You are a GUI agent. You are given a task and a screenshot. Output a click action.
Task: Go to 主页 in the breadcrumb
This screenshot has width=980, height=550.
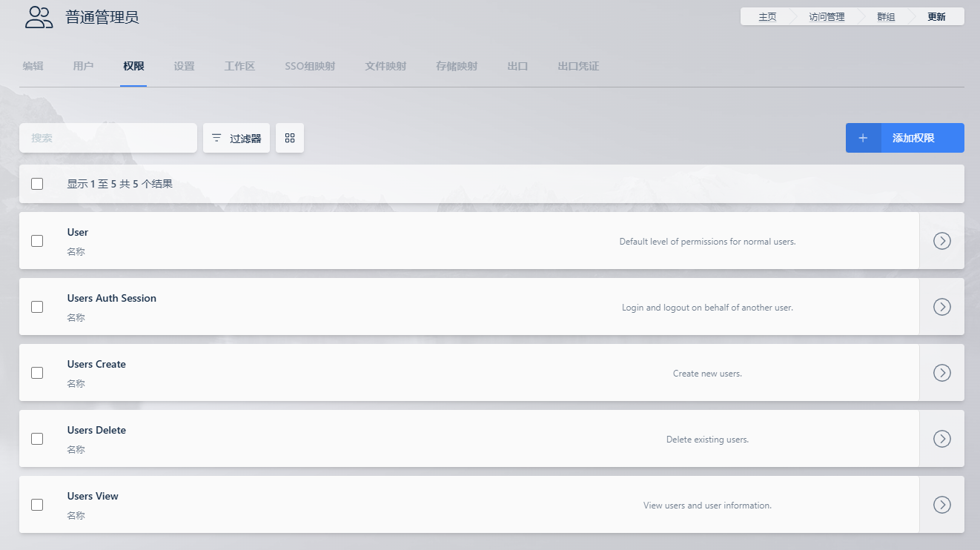click(767, 16)
